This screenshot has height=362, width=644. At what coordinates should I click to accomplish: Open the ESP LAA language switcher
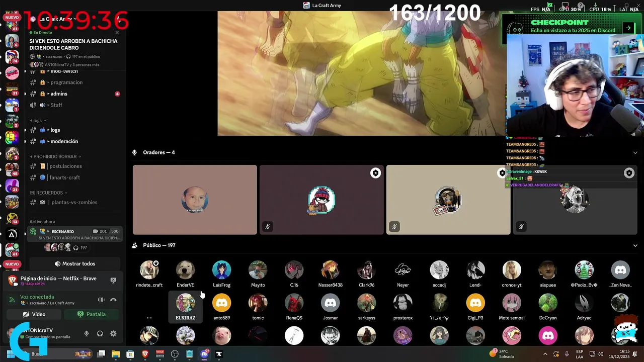(580, 354)
